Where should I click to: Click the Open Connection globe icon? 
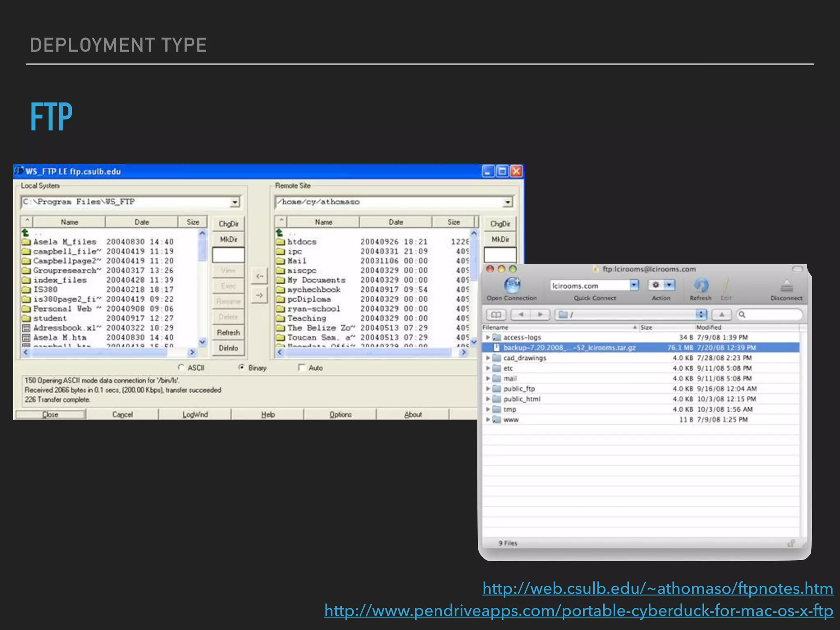point(512,285)
